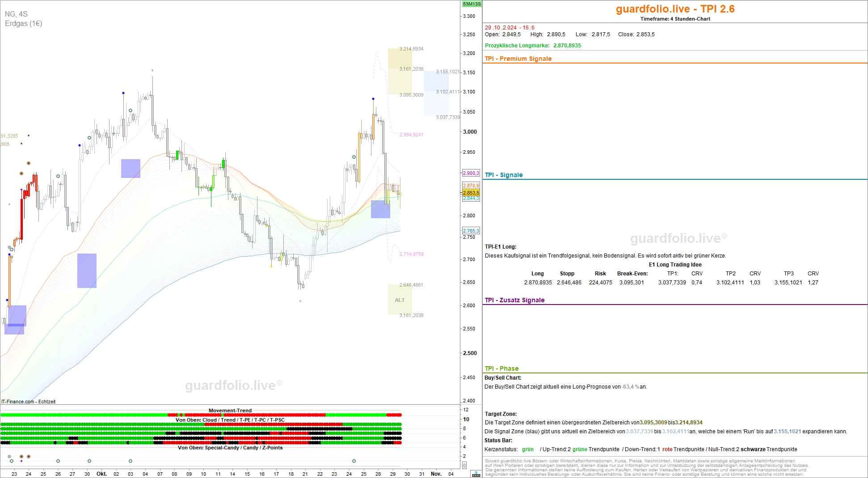Click the chart toolbar toggle icon below the price axis
Image resolution: width=868 pixels, height=478 pixels.
(x=476, y=474)
